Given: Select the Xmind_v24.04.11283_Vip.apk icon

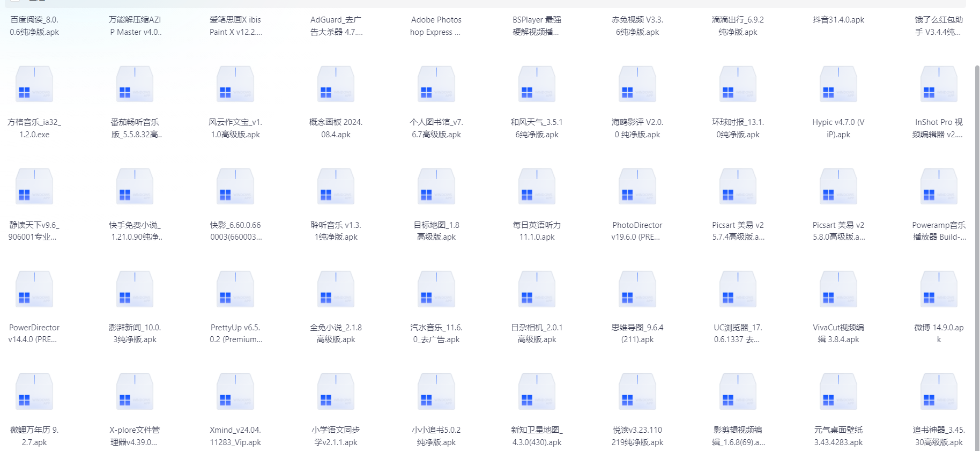Looking at the screenshot, I should (x=235, y=391).
